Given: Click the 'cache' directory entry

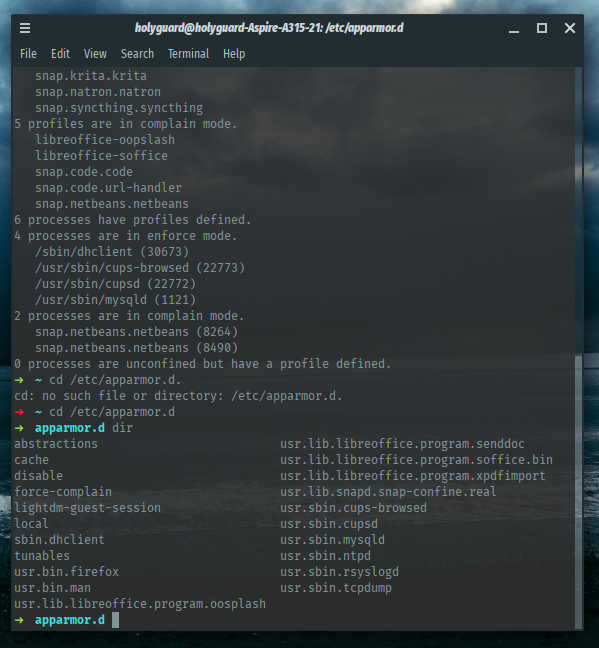Looking at the screenshot, I should point(31,460).
